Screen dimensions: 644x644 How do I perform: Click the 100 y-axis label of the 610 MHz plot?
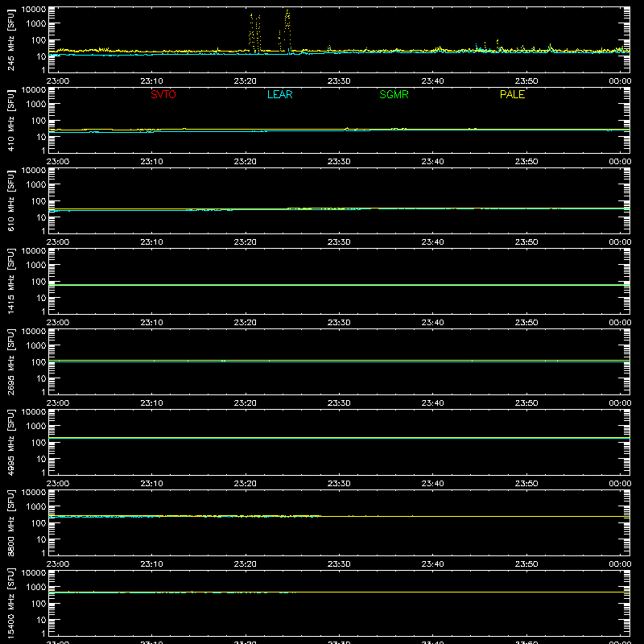(x=39, y=201)
